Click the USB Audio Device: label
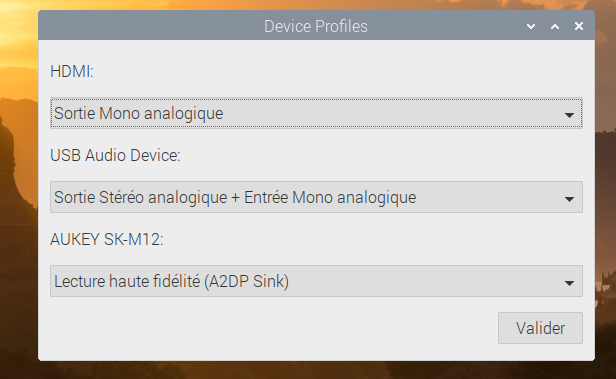Image resolution: width=616 pixels, height=379 pixels. tap(115, 156)
